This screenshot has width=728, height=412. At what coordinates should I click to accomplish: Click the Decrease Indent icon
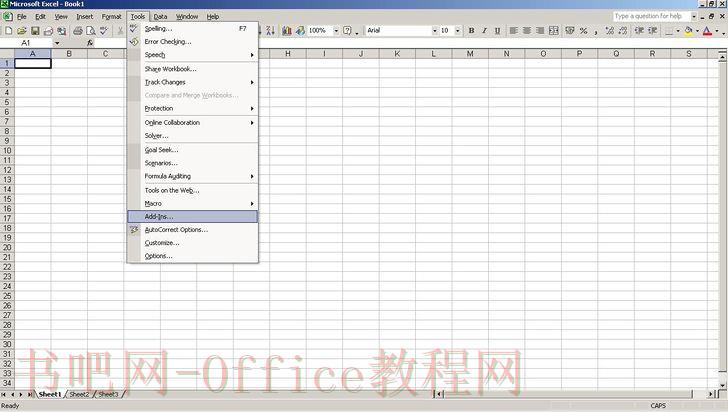(639, 31)
